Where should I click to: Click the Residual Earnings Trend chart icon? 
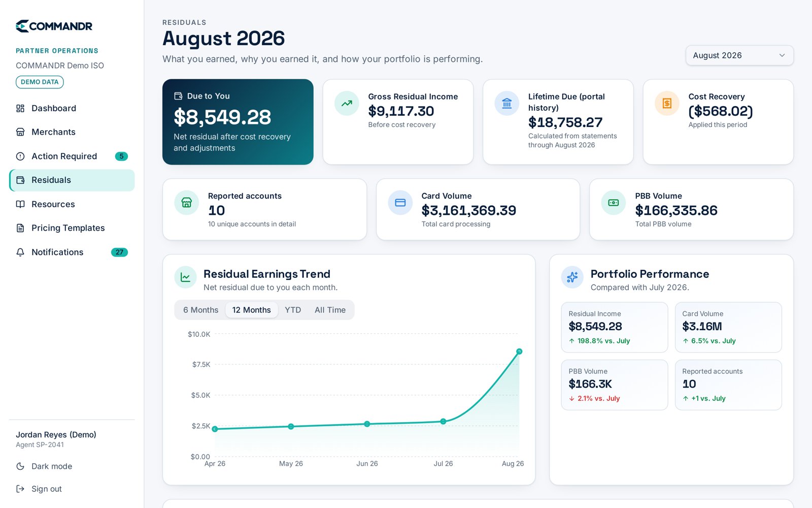pos(185,277)
